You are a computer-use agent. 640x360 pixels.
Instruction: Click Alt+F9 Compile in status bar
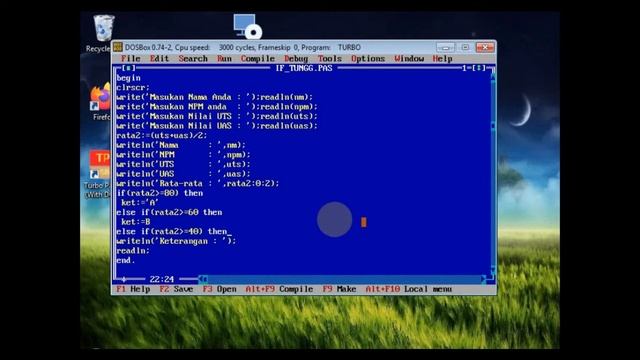(279, 289)
